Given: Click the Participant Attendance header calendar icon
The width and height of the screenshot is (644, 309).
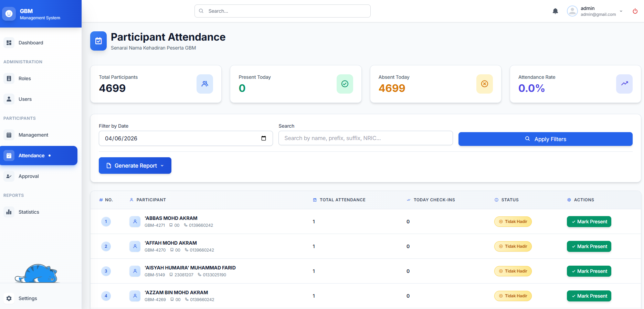Looking at the screenshot, I should (98, 41).
